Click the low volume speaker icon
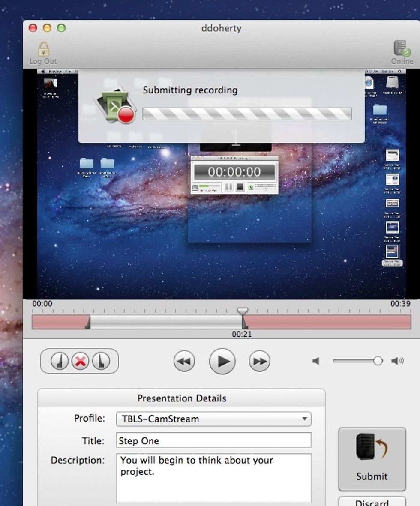The height and width of the screenshot is (506, 420). [x=316, y=361]
